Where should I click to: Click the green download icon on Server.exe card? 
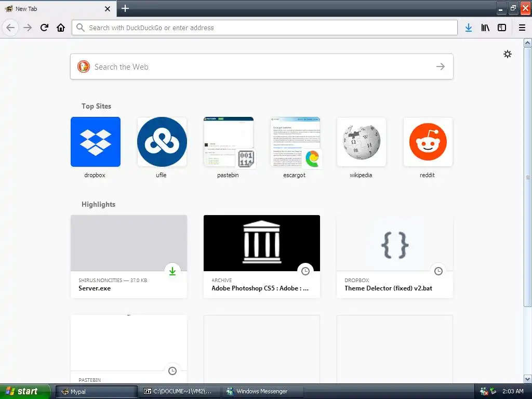(172, 271)
